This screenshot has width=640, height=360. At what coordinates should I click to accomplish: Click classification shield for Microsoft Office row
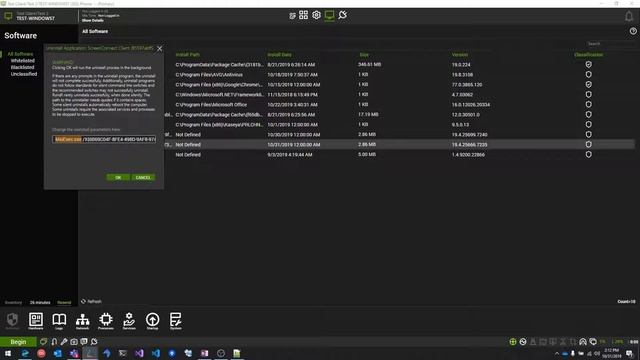[x=589, y=104]
